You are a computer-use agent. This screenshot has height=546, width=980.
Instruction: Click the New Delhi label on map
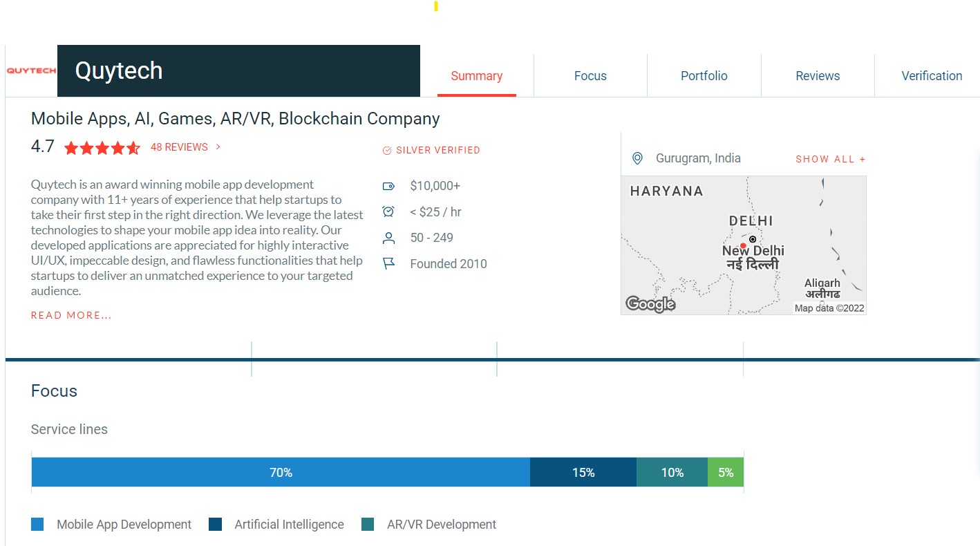753,251
